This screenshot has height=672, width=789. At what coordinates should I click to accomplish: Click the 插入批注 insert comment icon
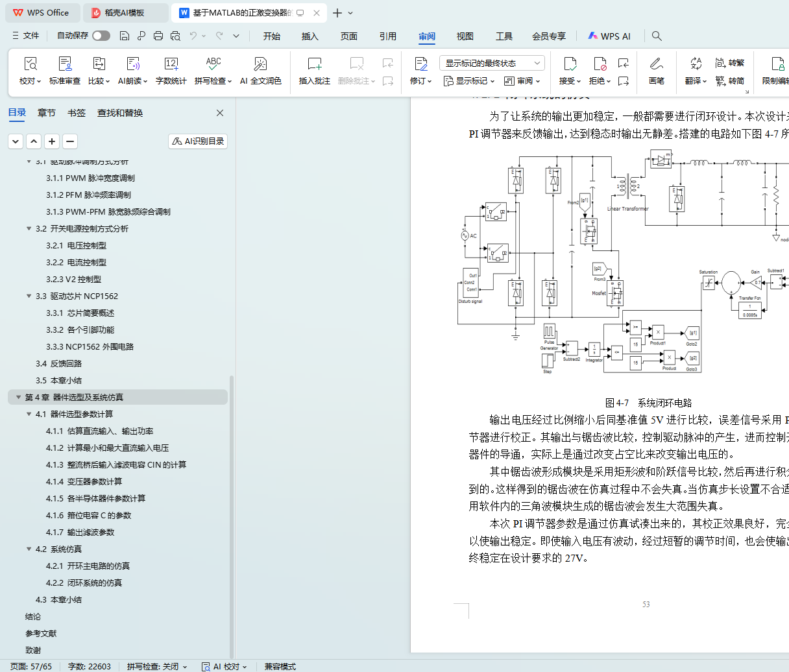click(314, 64)
